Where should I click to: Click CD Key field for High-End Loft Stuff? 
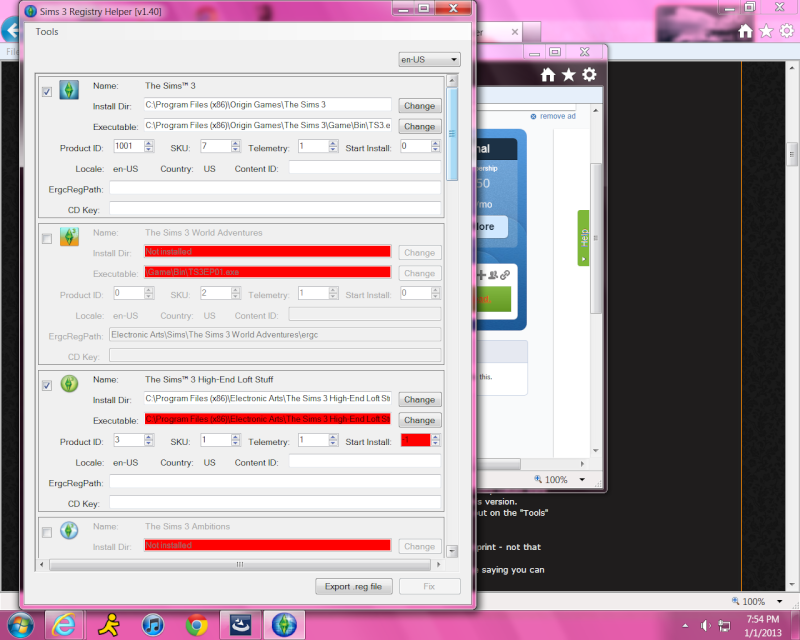tap(275, 502)
